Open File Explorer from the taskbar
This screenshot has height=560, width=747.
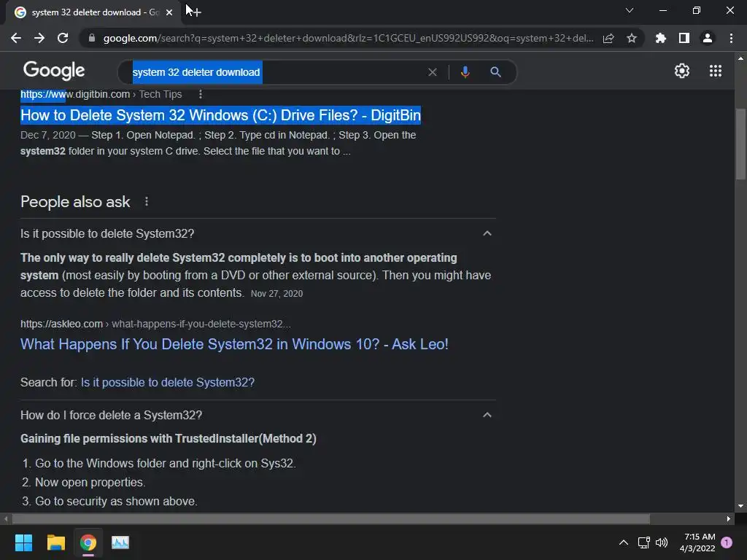tap(55, 542)
